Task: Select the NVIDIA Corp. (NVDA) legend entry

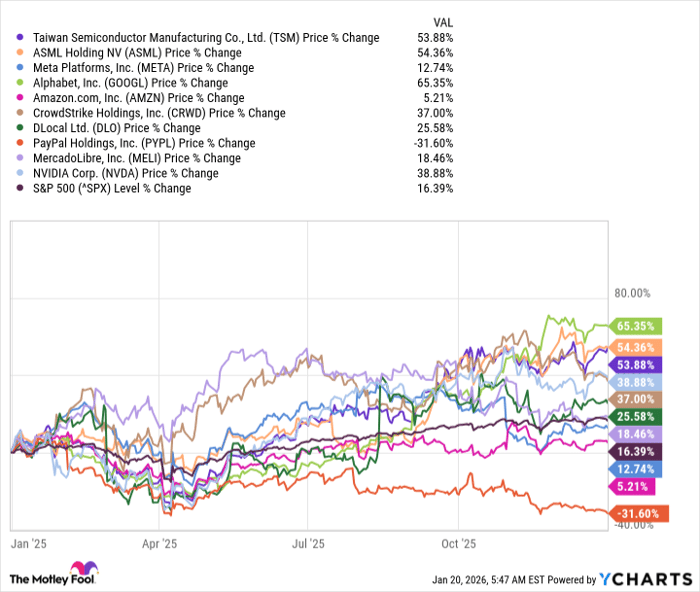Action: pos(125,173)
